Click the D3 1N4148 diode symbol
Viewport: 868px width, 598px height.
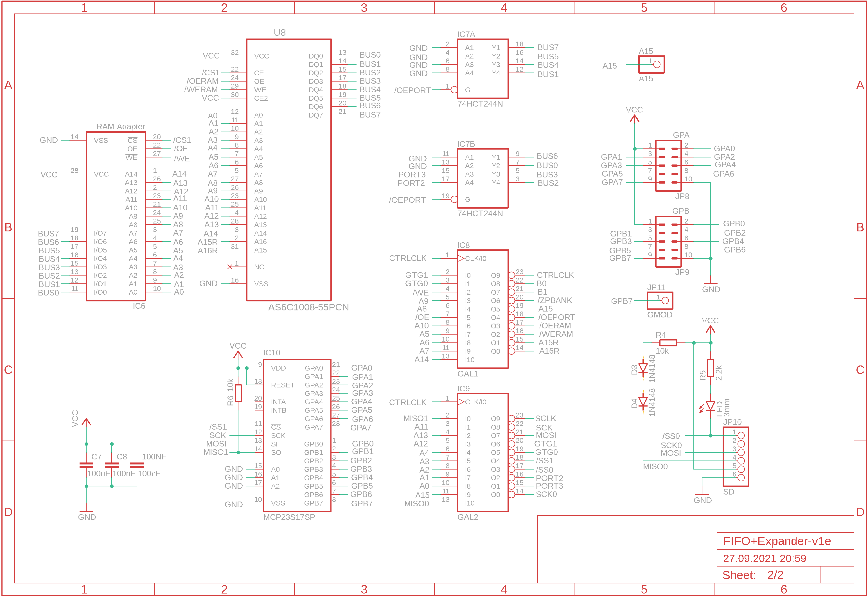(643, 369)
